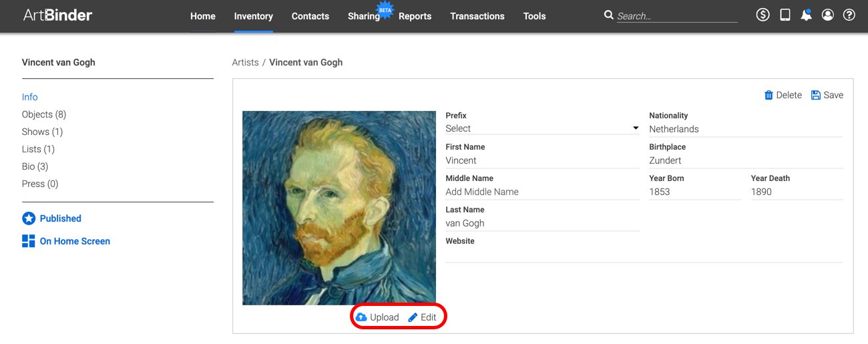Open the tablet device icon
Viewport: 868px width, 344px height.
point(785,15)
